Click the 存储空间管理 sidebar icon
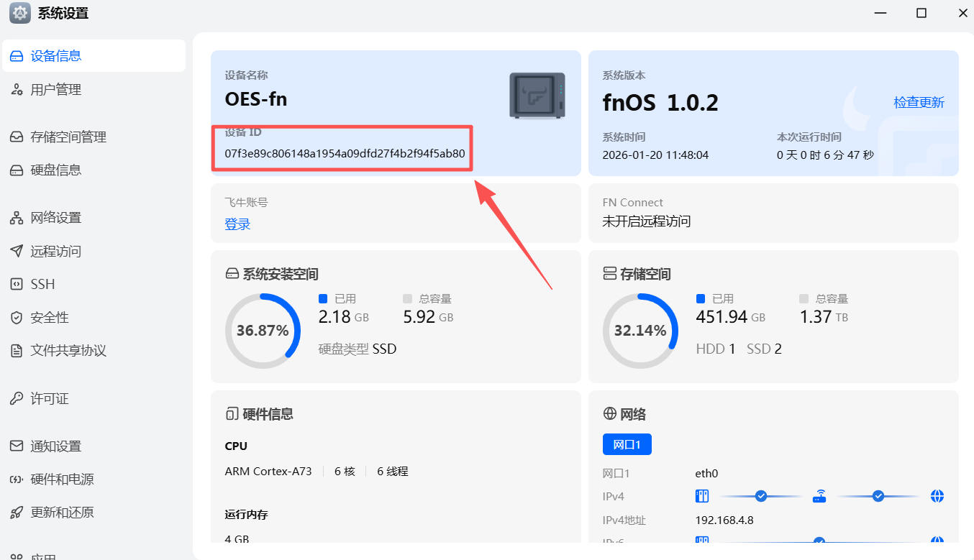The image size is (974, 560). (x=17, y=137)
